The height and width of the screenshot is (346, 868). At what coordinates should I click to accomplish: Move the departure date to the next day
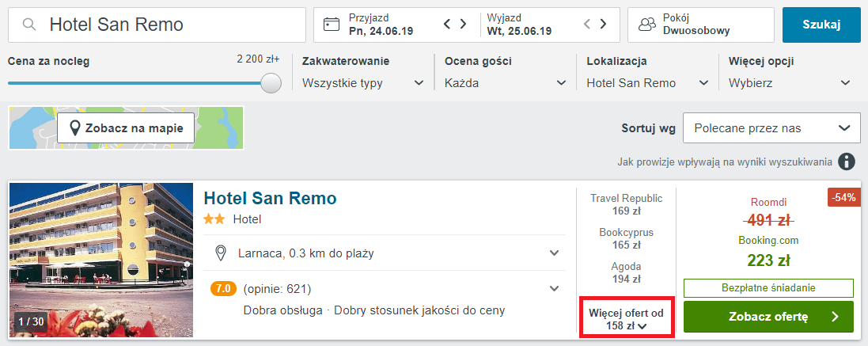(x=604, y=24)
